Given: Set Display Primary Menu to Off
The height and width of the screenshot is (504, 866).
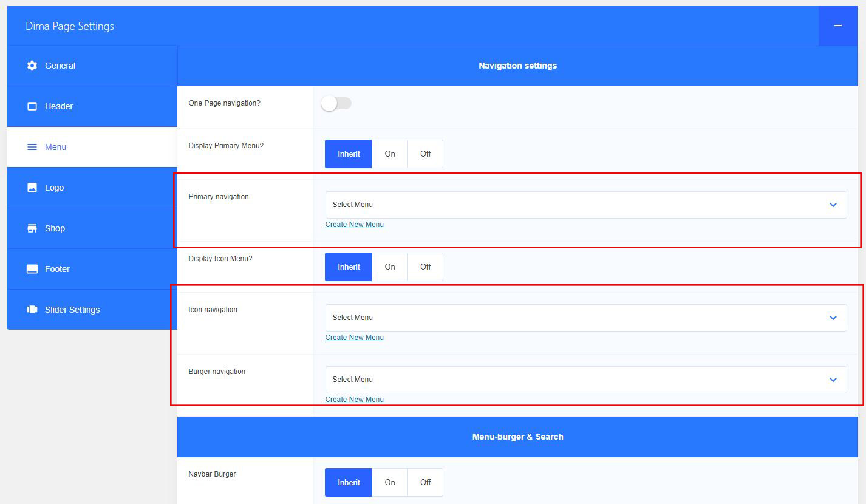Looking at the screenshot, I should (x=425, y=154).
